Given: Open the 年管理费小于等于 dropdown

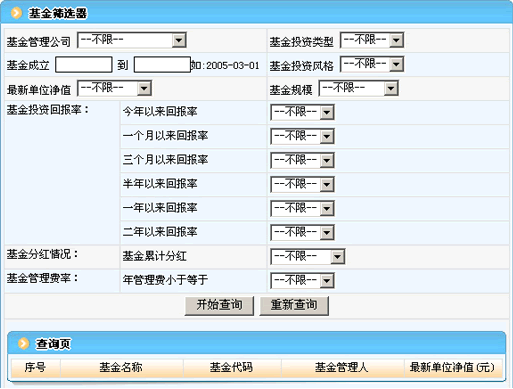Looking at the screenshot, I should [302, 280].
